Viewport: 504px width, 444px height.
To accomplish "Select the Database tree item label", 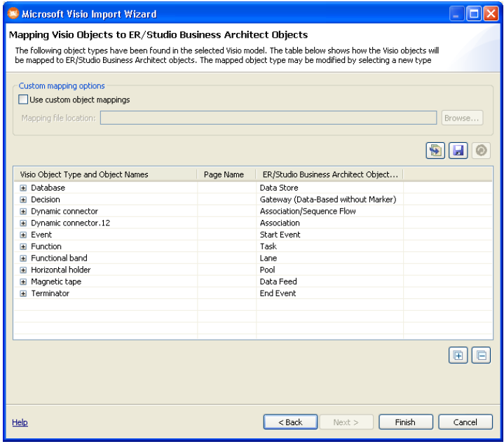I will 48,188.
